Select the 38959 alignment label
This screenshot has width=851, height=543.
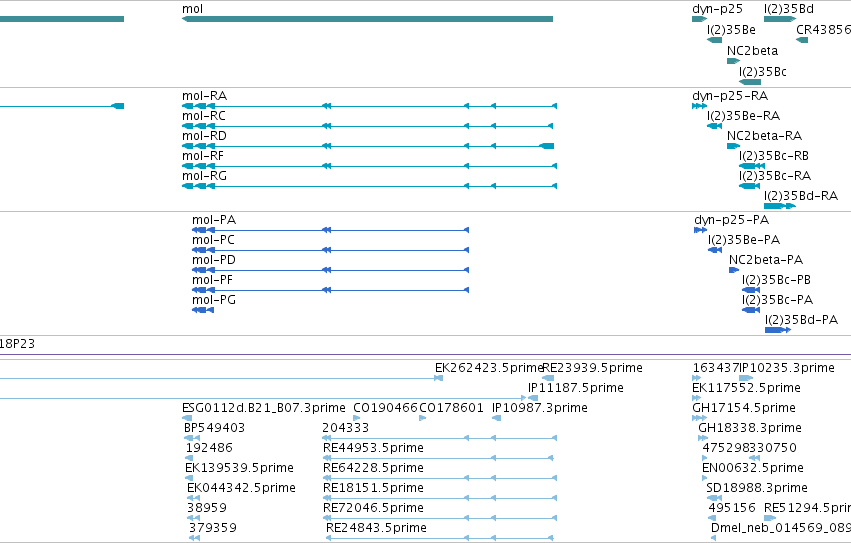pos(207,508)
